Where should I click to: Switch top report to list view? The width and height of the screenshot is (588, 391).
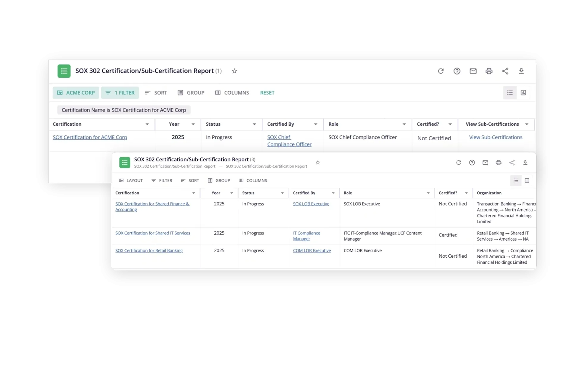[x=510, y=93]
